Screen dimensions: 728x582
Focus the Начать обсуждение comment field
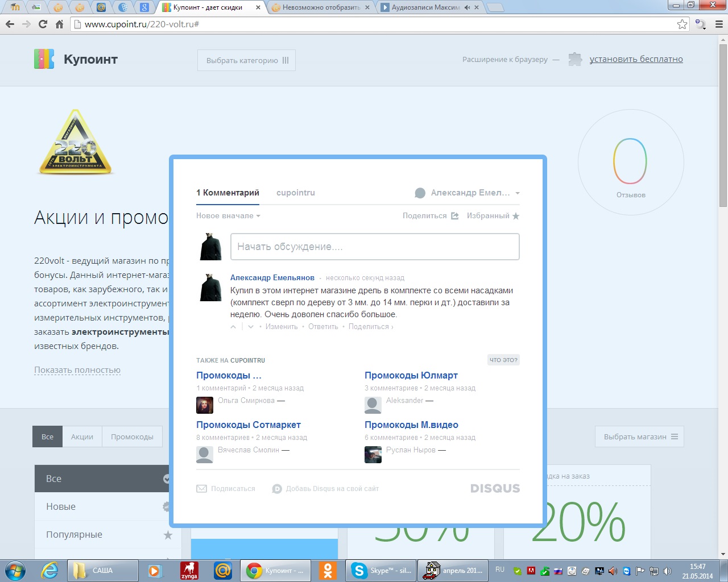[375, 247]
